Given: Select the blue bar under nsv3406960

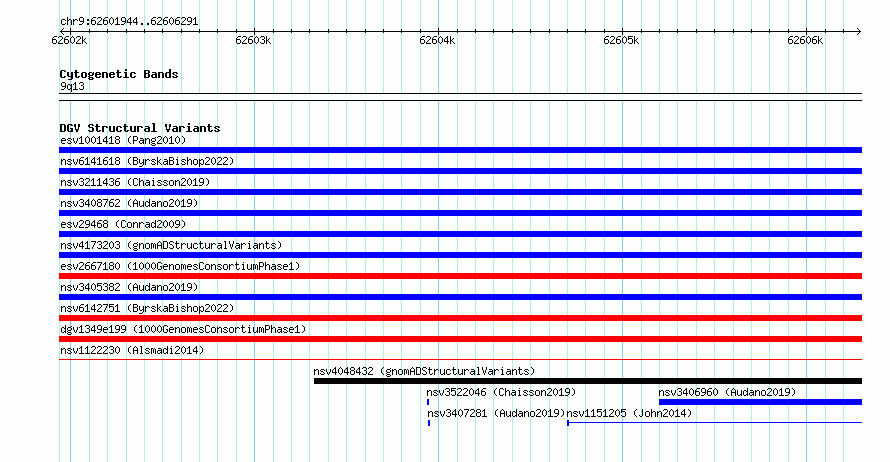Looking at the screenshot, I should tap(761, 402).
